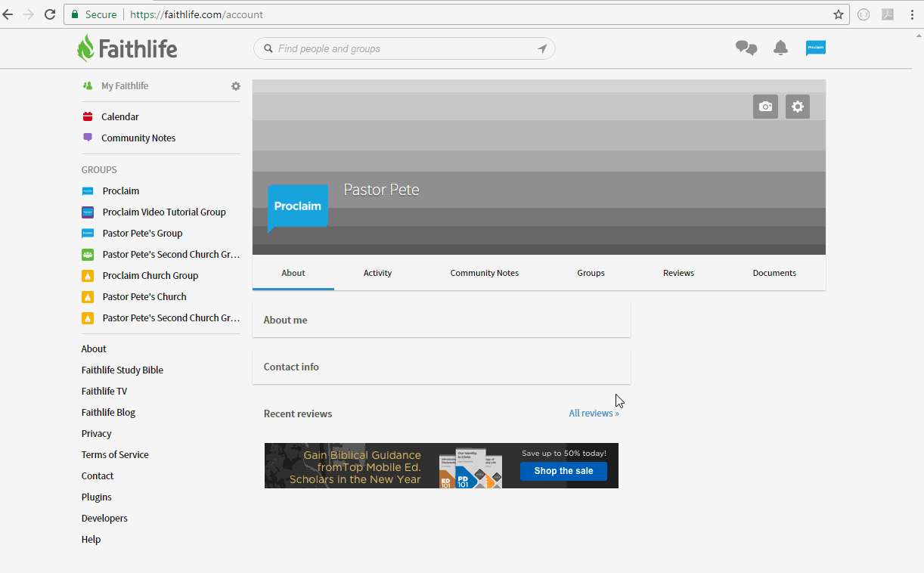This screenshot has height=573, width=924.
Task: Open the Proclaim account avatar menu in header
Action: click(x=816, y=48)
